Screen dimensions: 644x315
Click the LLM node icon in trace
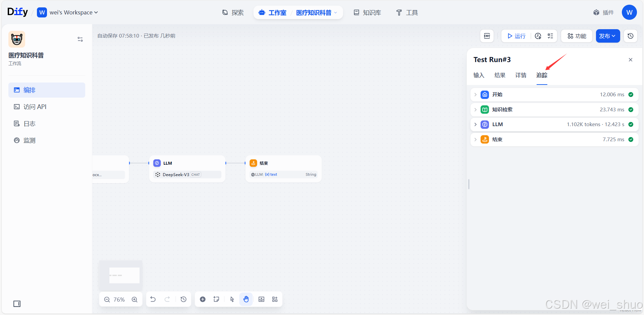point(485,124)
